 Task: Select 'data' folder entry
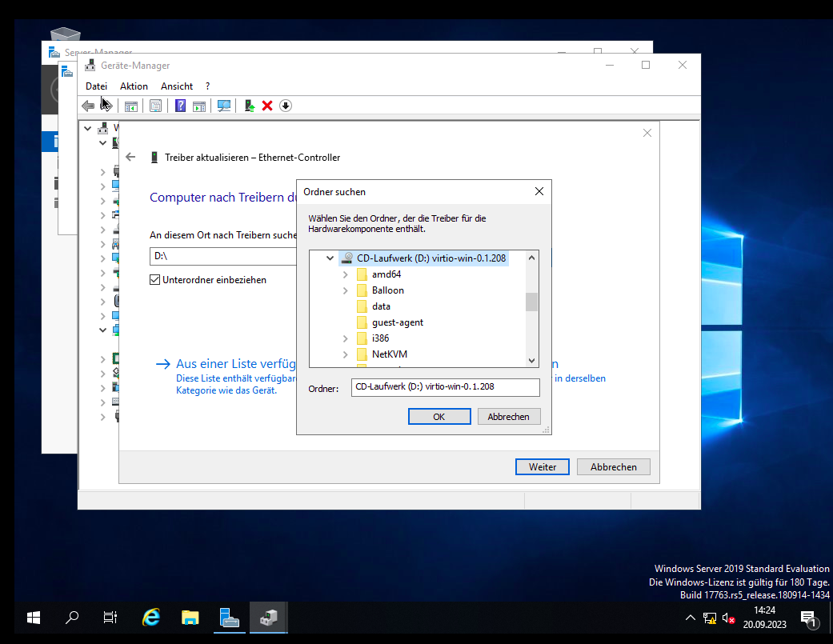pyautogui.click(x=381, y=306)
